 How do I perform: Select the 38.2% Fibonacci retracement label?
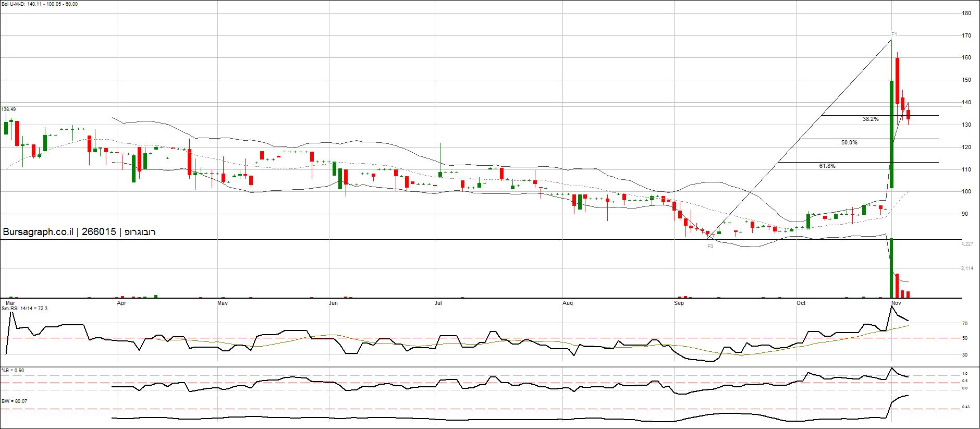coord(870,119)
